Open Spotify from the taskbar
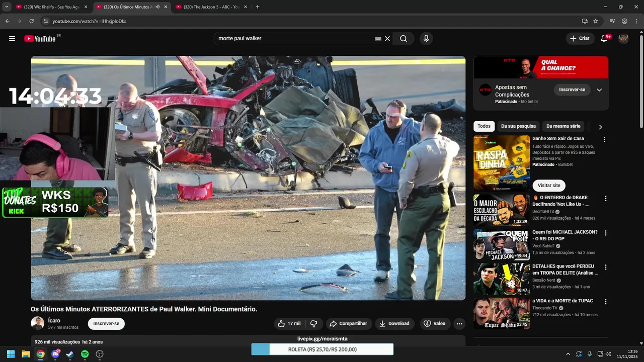The width and height of the screenshot is (644, 362). (x=85, y=354)
